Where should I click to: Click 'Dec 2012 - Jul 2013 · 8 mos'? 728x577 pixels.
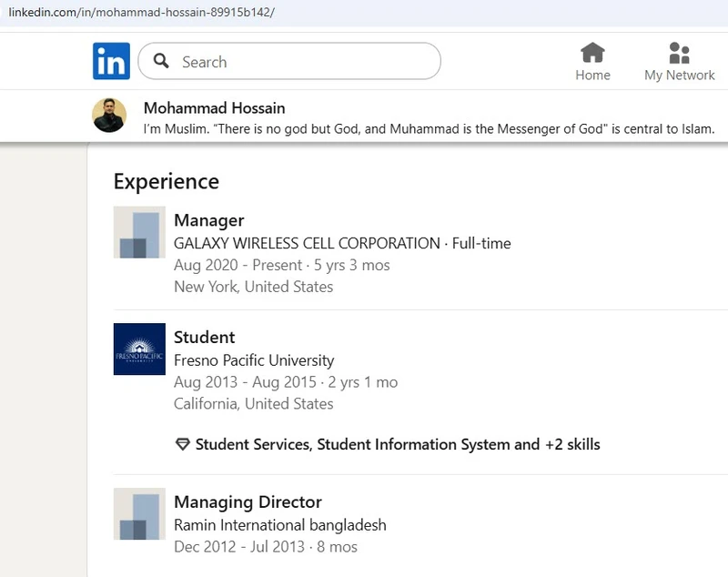266,547
